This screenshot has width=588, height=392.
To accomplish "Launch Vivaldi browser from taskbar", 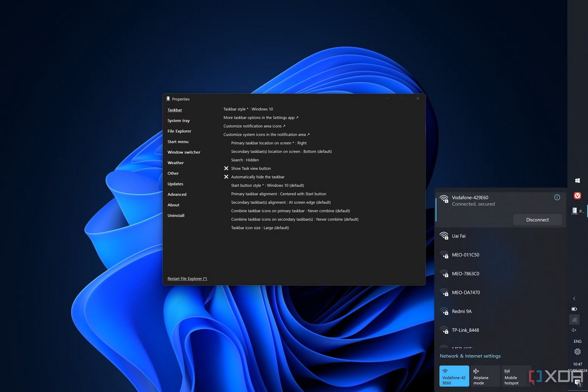I will click(x=577, y=196).
